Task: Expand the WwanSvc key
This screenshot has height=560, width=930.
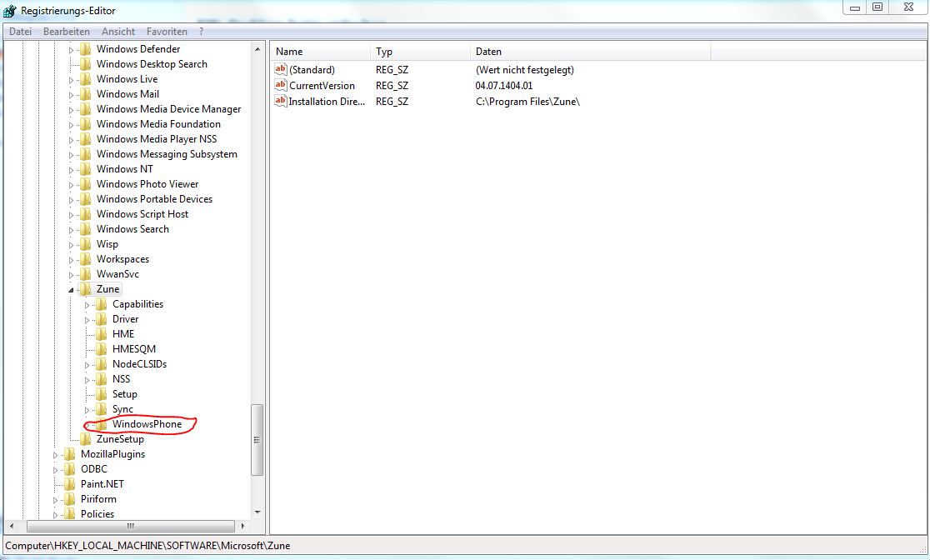Action: tap(71, 275)
